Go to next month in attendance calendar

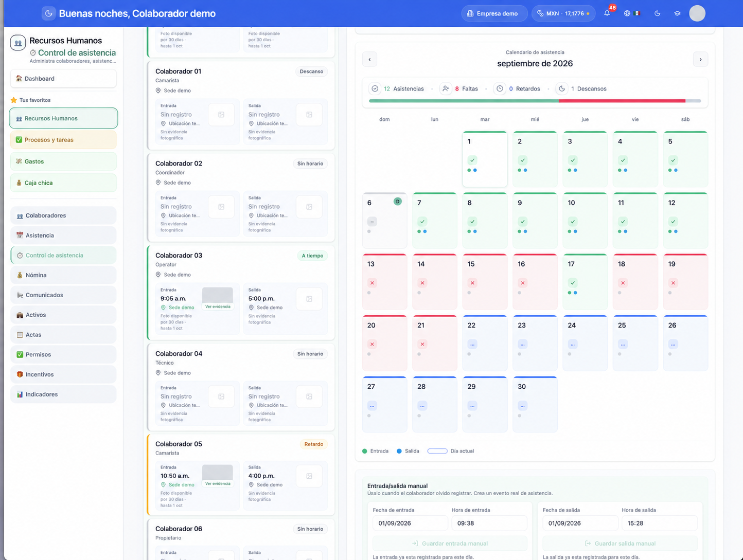700,59
